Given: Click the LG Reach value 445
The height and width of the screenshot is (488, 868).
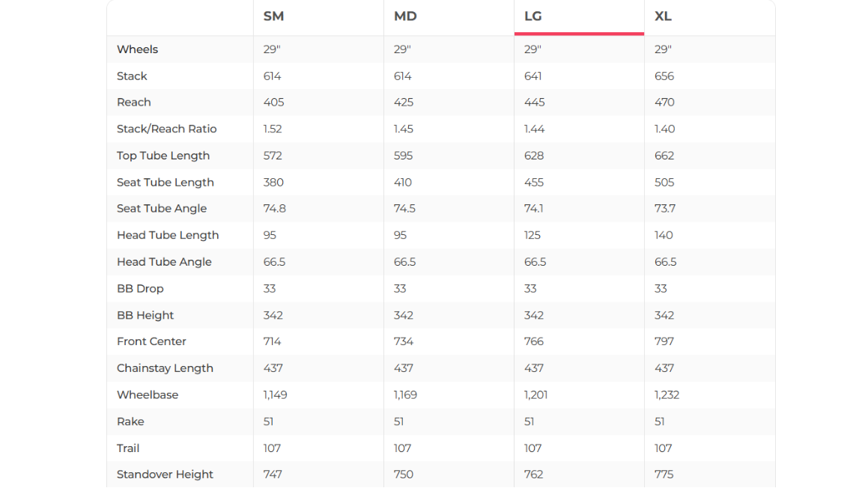Looking at the screenshot, I should pos(535,103).
